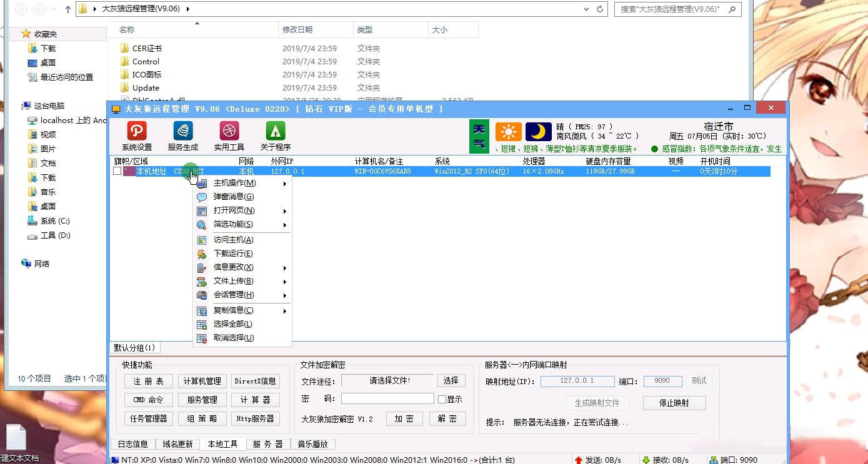Click the DirectX信息 button

255,381
